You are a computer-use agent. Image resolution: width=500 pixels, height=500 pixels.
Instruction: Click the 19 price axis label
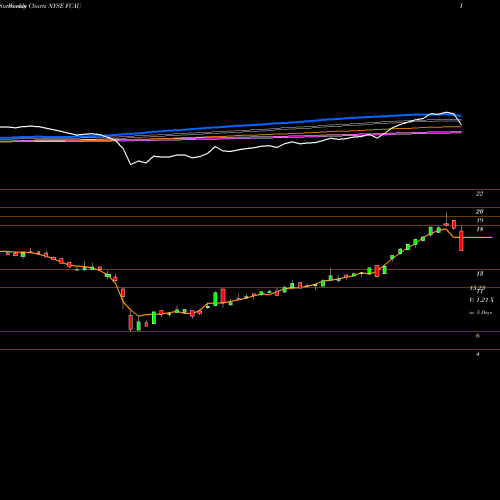(x=480, y=221)
